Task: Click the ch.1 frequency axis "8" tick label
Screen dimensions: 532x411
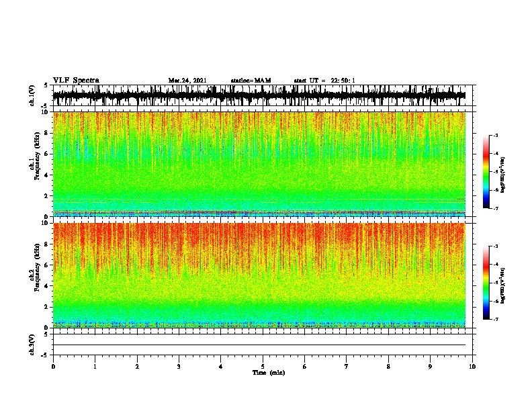Action: pos(47,133)
